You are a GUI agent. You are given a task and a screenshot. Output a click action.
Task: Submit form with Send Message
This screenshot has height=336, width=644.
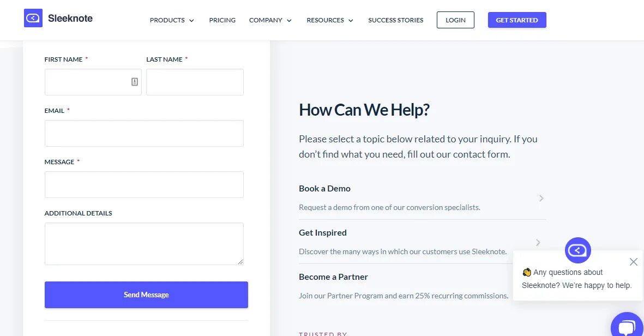(x=146, y=295)
